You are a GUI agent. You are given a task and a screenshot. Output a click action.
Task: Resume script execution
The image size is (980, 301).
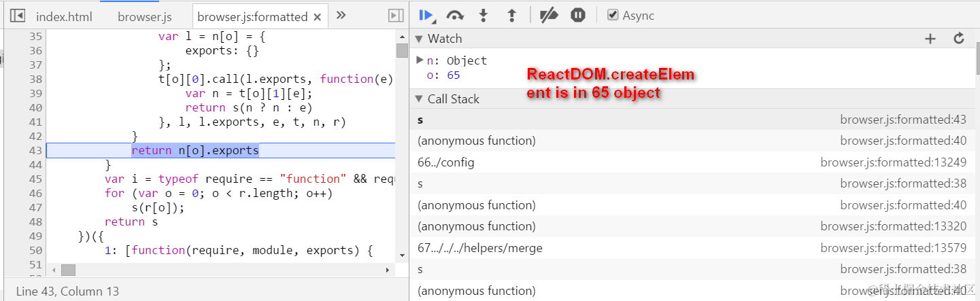(x=427, y=15)
